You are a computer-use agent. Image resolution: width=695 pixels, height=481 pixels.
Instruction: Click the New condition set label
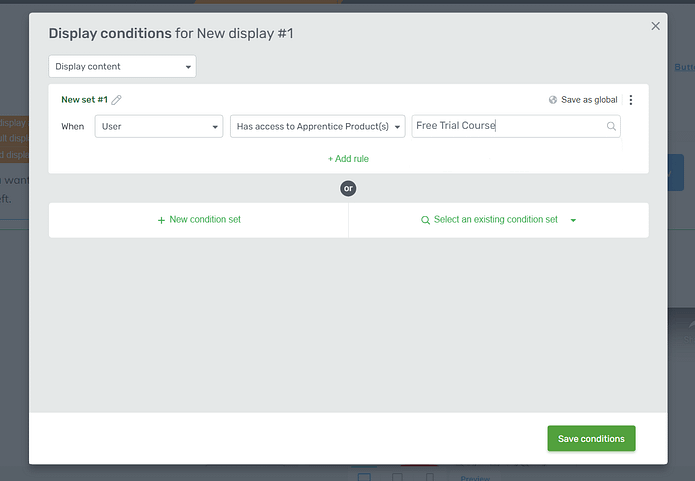[205, 220]
